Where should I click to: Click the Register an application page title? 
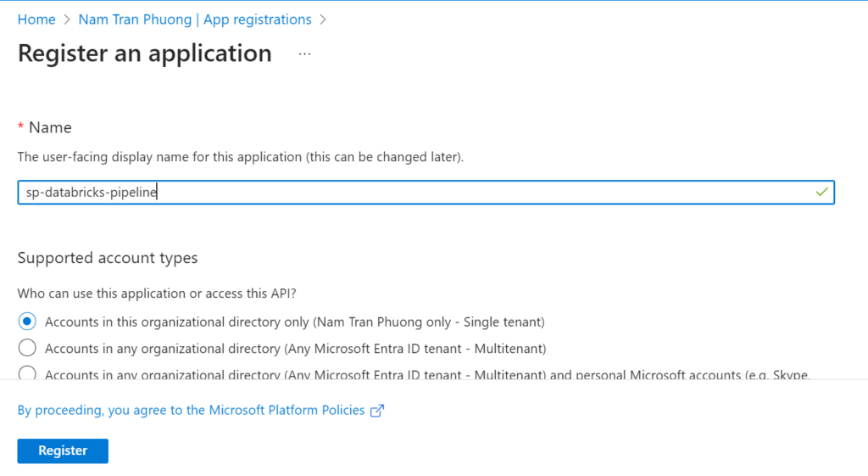coord(144,53)
